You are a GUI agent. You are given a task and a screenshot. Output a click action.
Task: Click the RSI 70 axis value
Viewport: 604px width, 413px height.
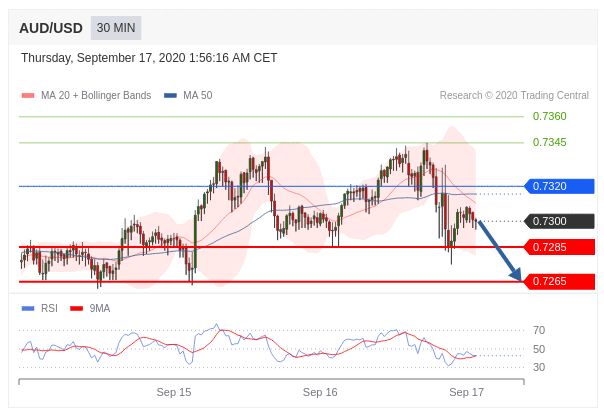pos(539,331)
